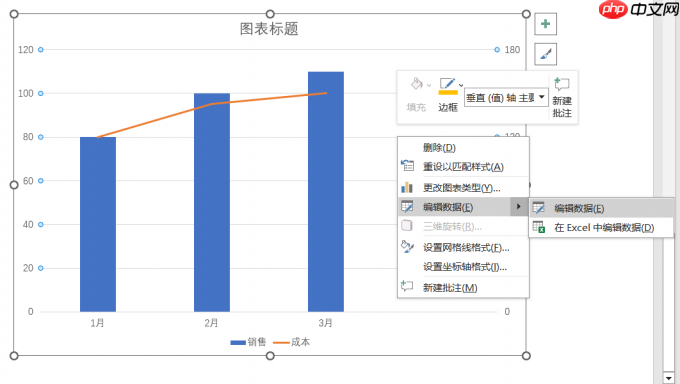Open the Chart Styles paintbrush button
Viewport: 680px width, 384px height.
[x=546, y=54]
